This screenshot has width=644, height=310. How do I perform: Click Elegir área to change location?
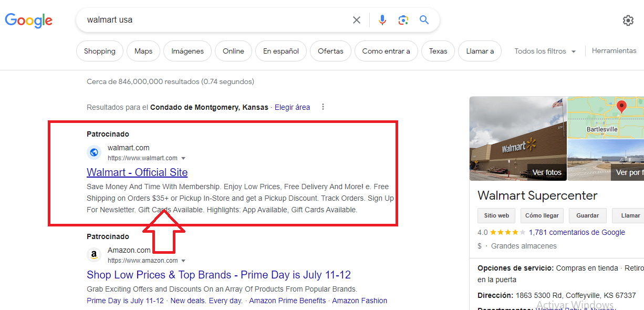(292, 107)
